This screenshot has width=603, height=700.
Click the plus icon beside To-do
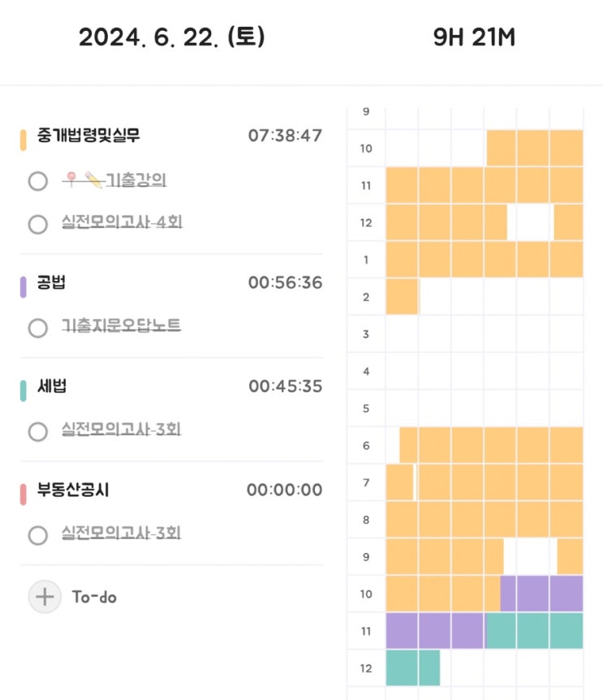[44, 597]
